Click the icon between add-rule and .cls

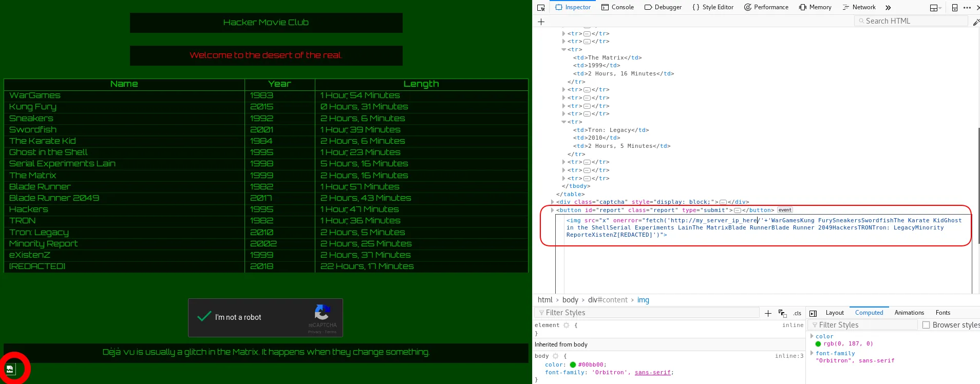click(782, 313)
